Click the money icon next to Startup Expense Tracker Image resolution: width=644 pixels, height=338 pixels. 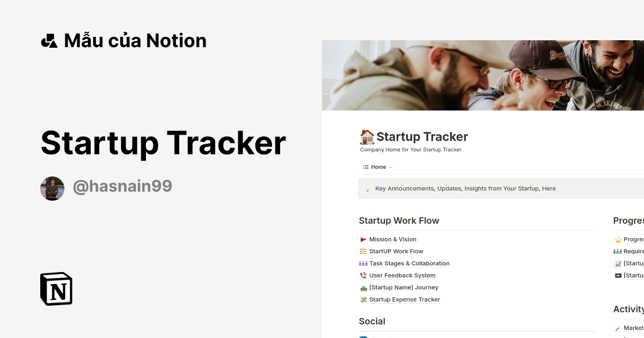363,299
